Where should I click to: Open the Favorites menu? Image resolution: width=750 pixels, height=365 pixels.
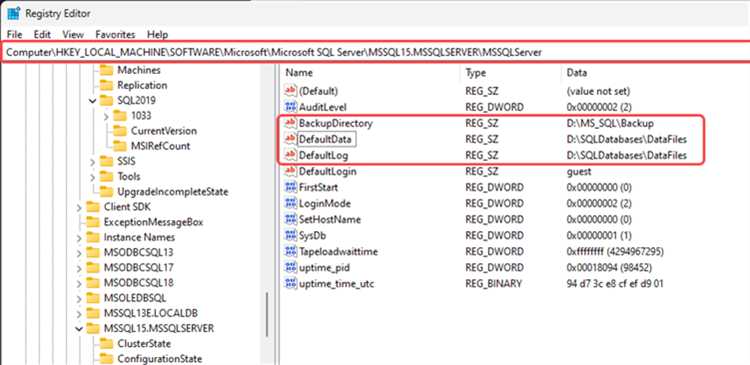pyautogui.click(x=115, y=34)
